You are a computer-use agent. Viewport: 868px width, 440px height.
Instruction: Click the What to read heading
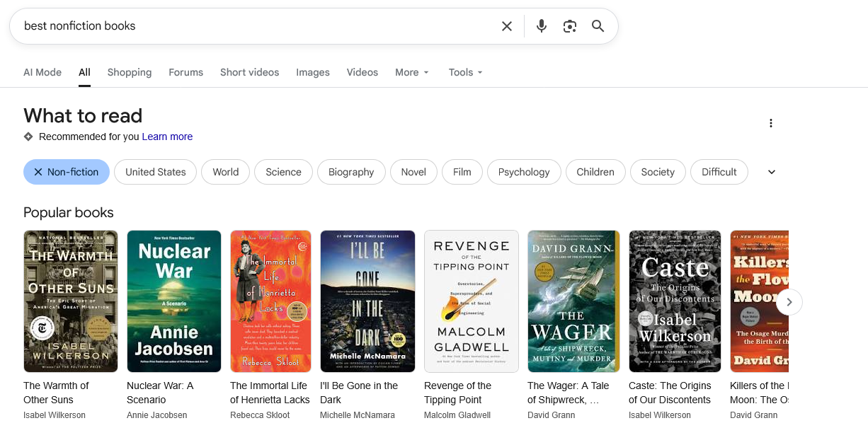coord(83,115)
